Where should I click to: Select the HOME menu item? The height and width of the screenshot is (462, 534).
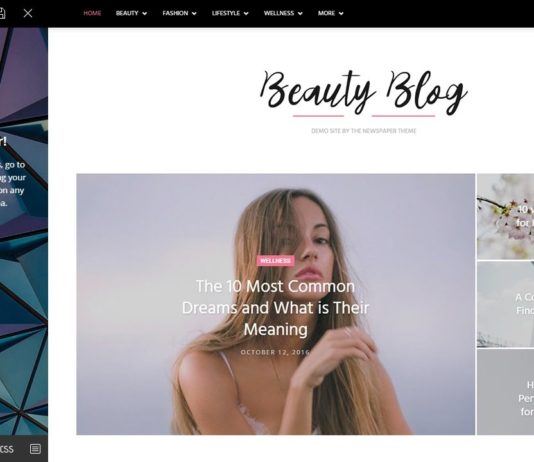pyautogui.click(x=92, y=13)
